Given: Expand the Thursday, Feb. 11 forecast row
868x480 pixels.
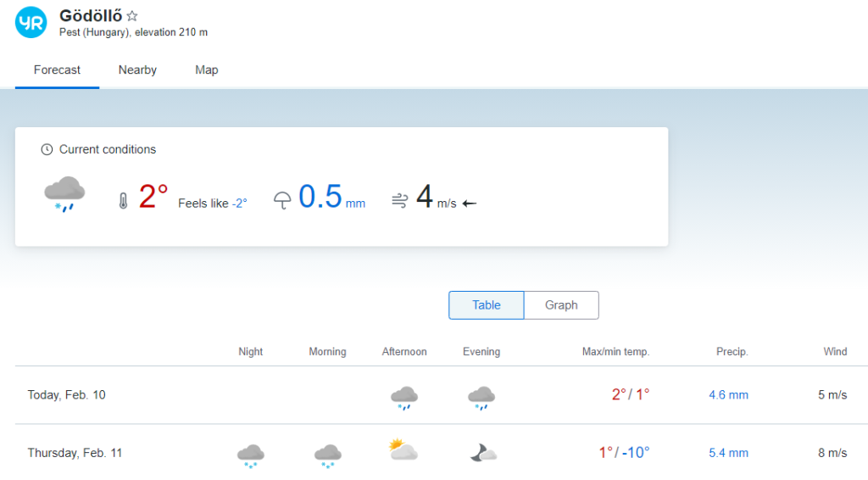Looking at the screenshot, I should click(x=75, y=453).
